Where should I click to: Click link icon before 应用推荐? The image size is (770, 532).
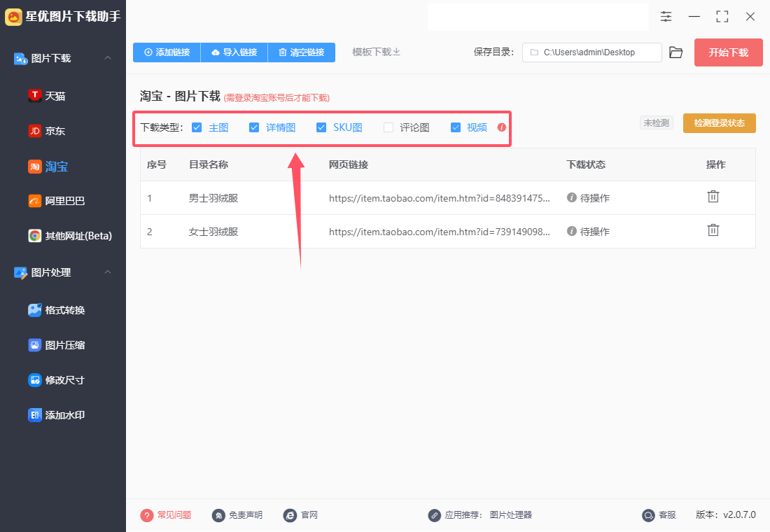click(x=434, y=515)
